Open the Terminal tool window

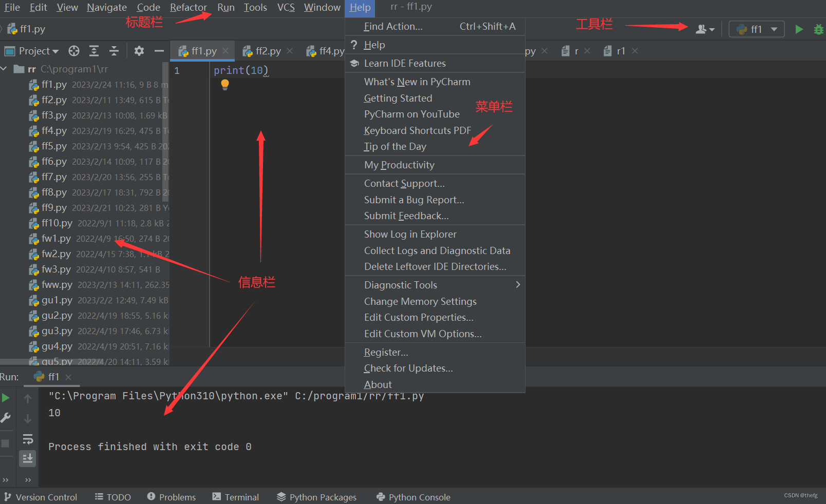click(x=236, y=497)
